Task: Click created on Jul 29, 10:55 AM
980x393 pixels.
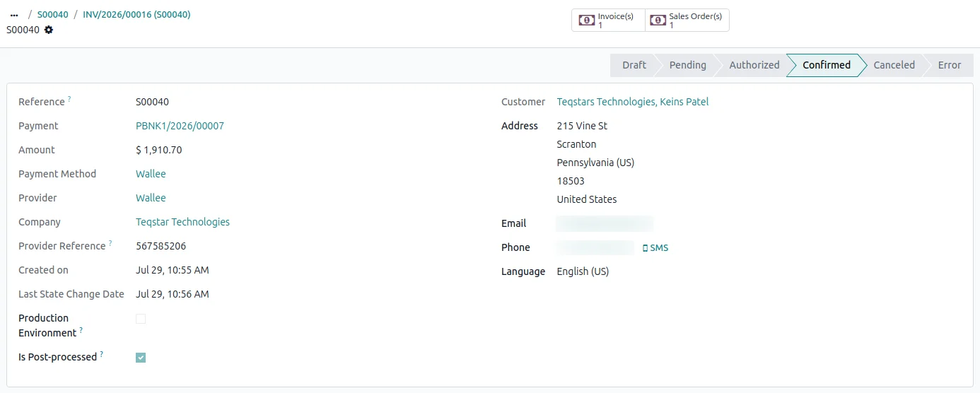Action: pos(173,270)
